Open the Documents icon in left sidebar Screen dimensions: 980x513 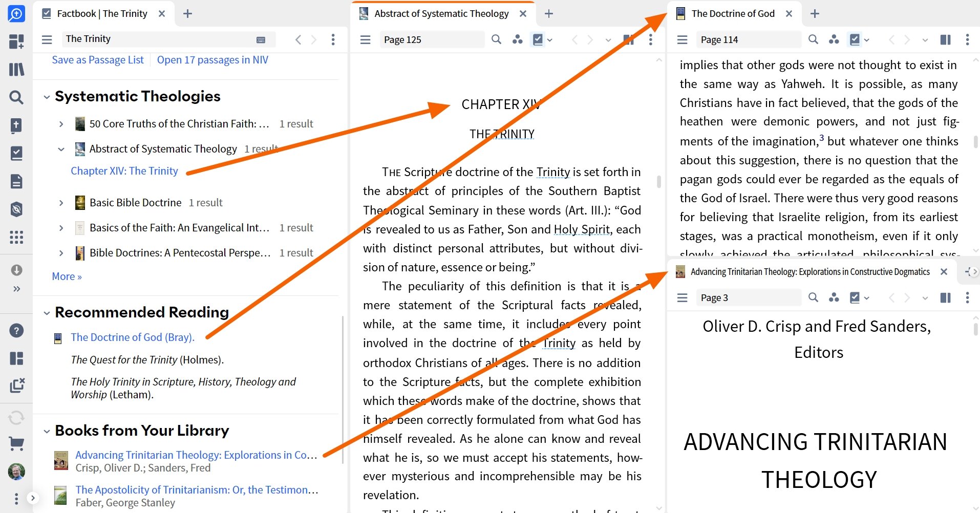pos(16,181)
